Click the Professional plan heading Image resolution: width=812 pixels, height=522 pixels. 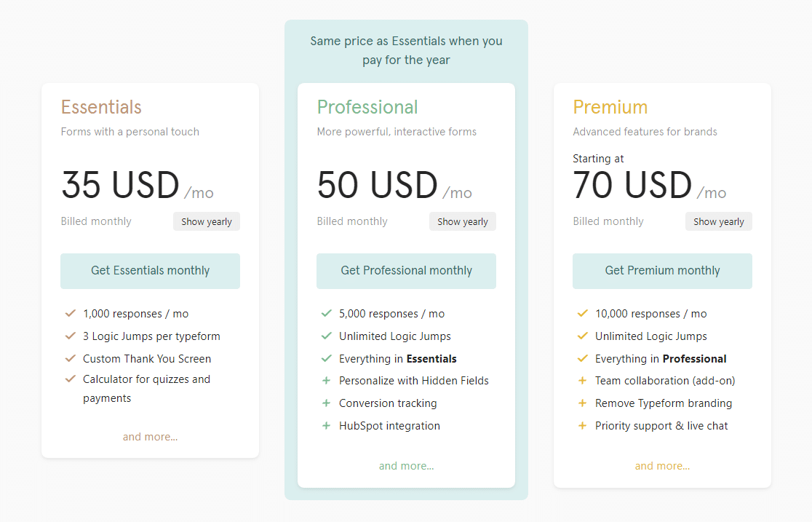coord(367,107)
